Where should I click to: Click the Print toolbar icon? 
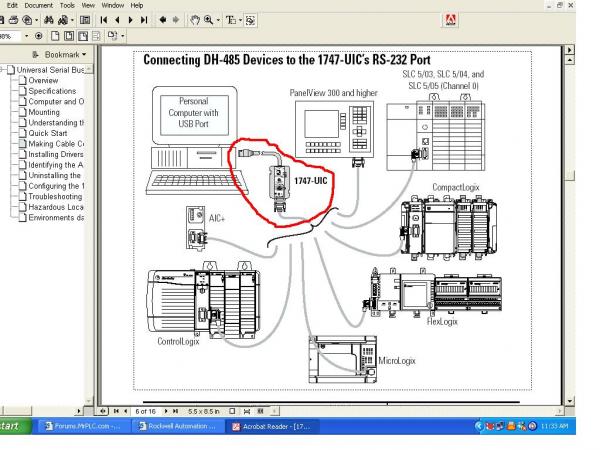pyautogui.click(x=14, y=20)
